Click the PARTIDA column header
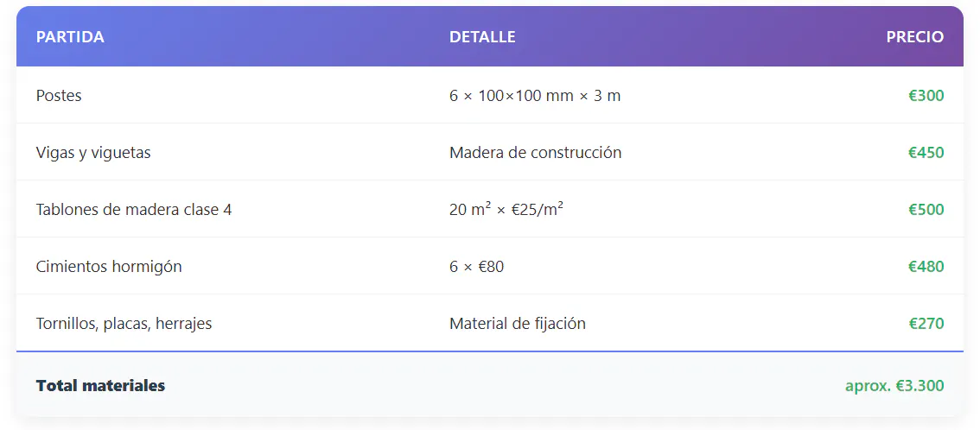 70,37
